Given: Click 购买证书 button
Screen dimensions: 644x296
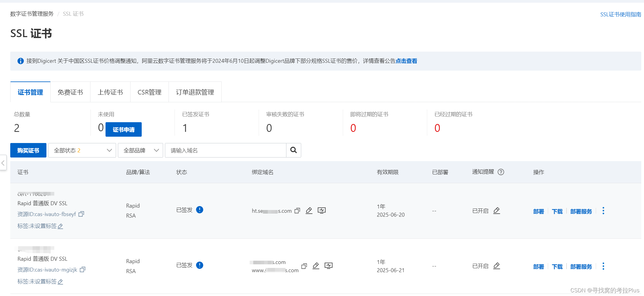Looking at the screenshot, I should [28, 150].
